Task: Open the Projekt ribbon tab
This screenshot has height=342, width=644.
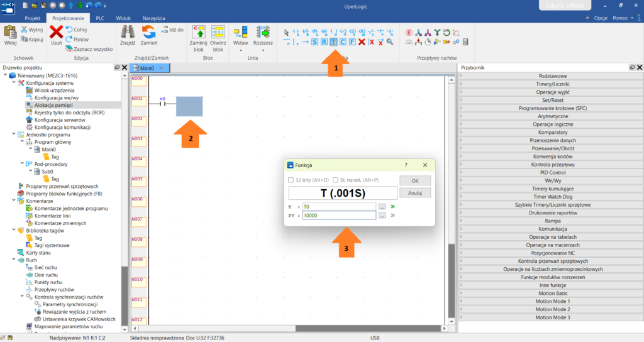Action: pos(33,18)
